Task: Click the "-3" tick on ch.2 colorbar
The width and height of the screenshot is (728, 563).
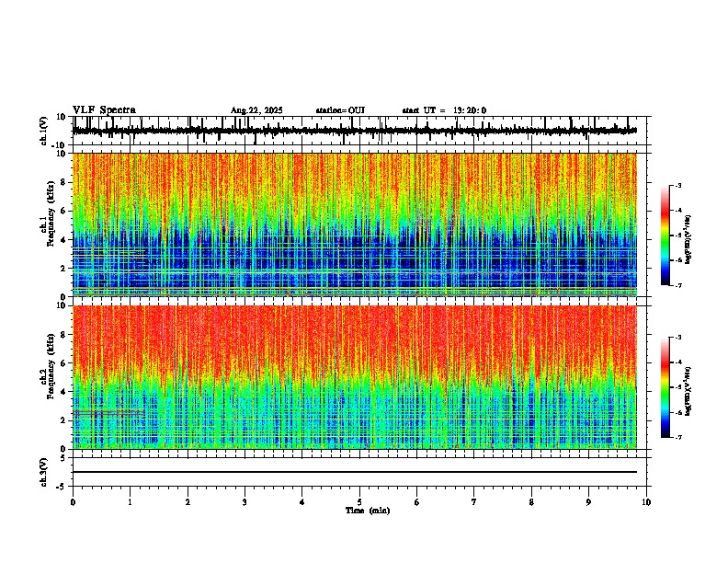Action: [x=678, y=338]
